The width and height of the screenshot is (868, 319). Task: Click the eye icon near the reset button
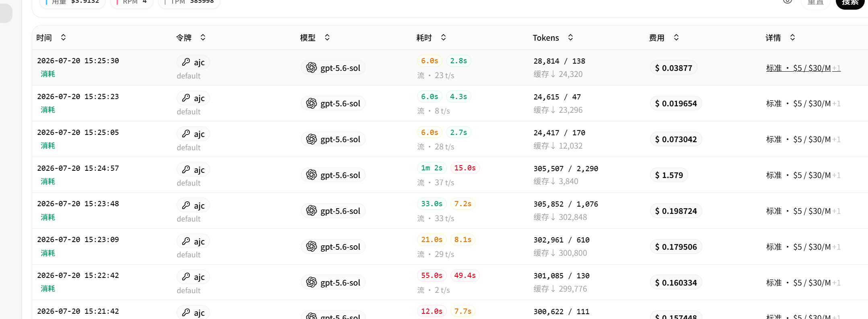(788, 1)
